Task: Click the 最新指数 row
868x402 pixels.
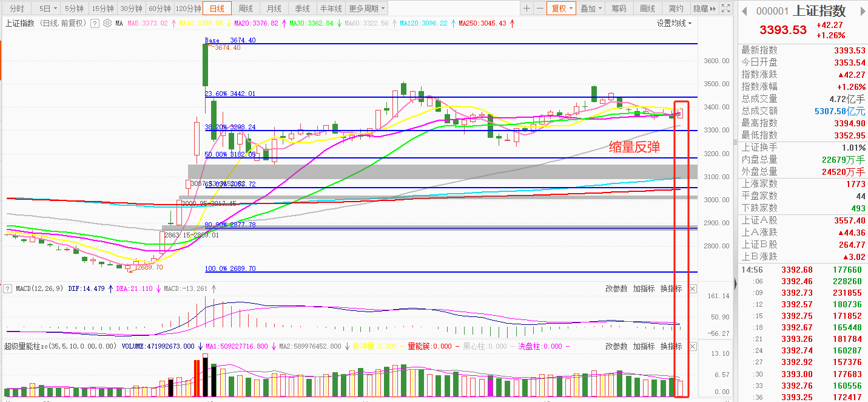Action: (x=803, y=50)
